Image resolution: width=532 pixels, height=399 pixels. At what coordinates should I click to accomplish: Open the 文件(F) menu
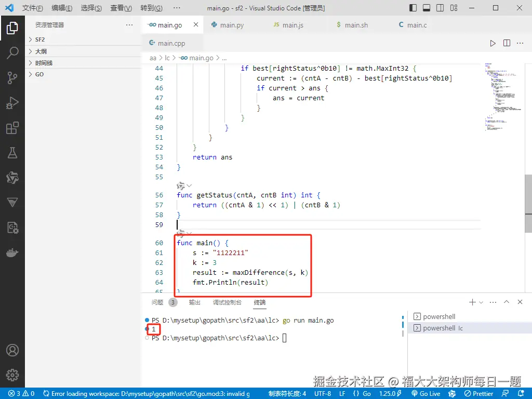(x=33, y=8)
